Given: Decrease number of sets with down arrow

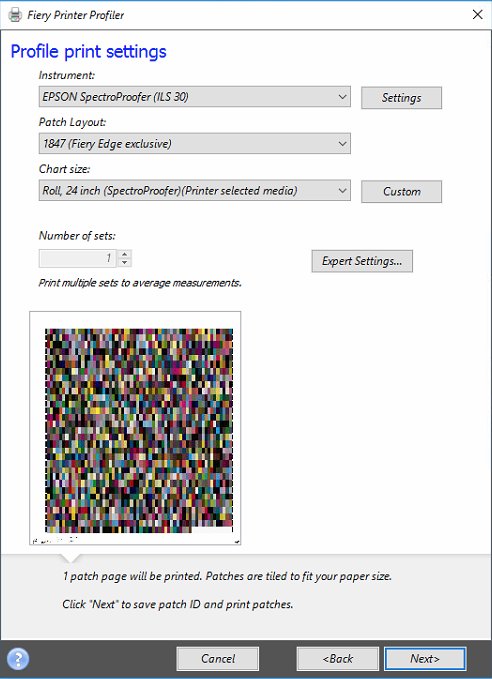Looking at the screenshot, I should [125, 262].
